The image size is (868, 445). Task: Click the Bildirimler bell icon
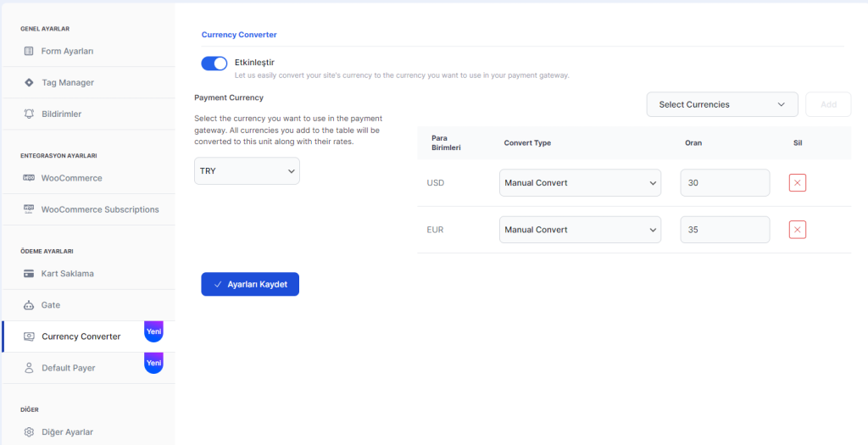click(29, 114)
